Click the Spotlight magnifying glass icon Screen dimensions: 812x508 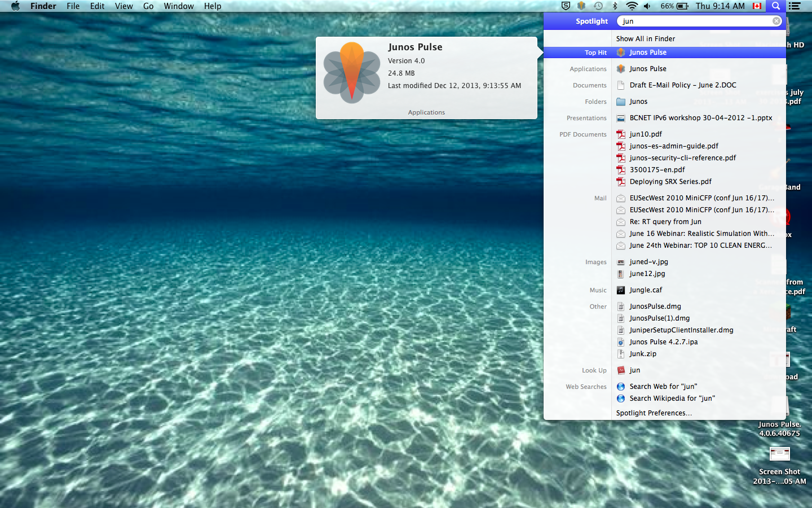[776, 6]
